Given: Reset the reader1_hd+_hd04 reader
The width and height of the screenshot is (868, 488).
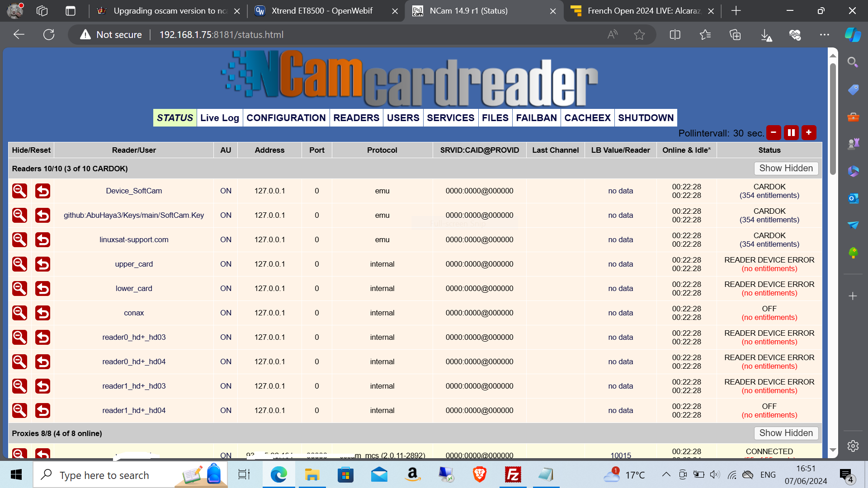Looking at the screenshot, I should click(43, 411).
